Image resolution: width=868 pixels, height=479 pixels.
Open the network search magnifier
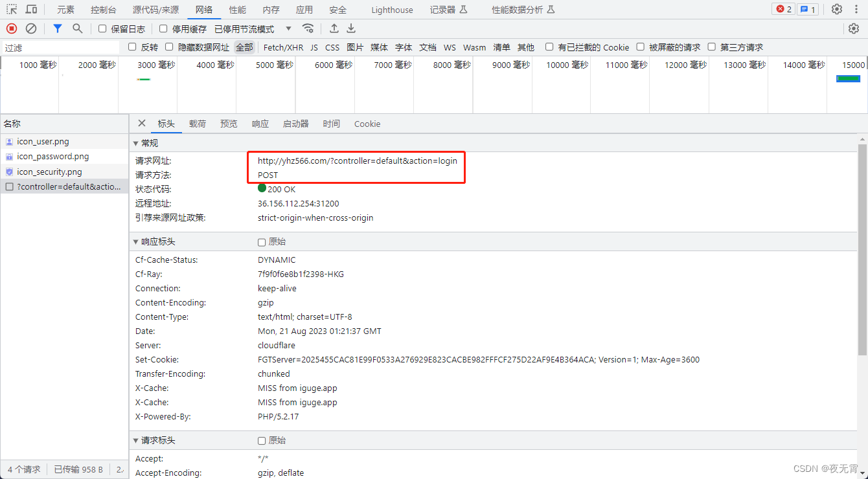pyautogui.click(x=78, y=28)
